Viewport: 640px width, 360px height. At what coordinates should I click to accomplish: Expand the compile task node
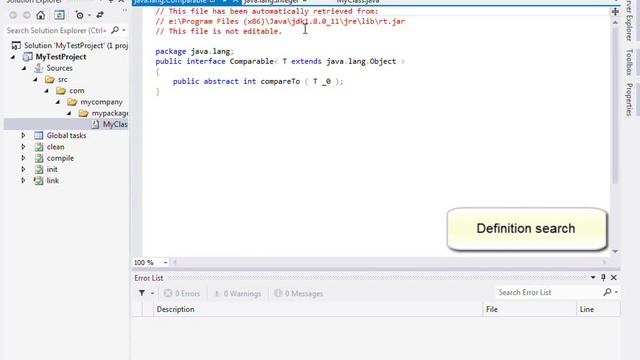pyautogui.click(x=23, y=158)
